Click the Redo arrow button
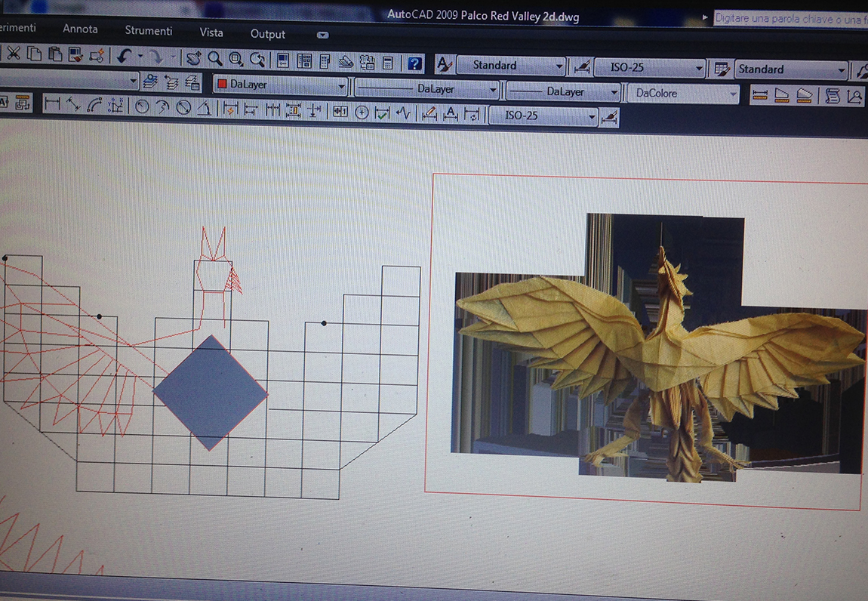Image resolution: width=868 pixels, height=601 pixels. pos(157,57)
